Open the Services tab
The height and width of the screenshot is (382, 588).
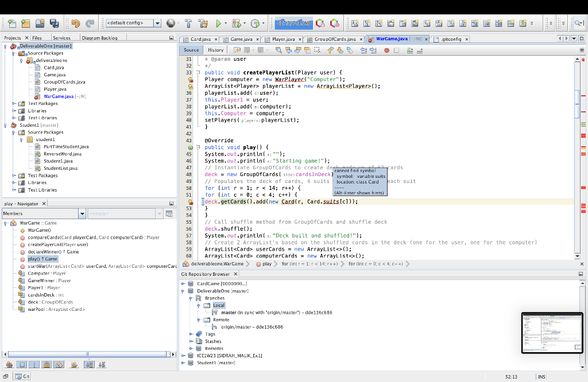tap(61, 38)
